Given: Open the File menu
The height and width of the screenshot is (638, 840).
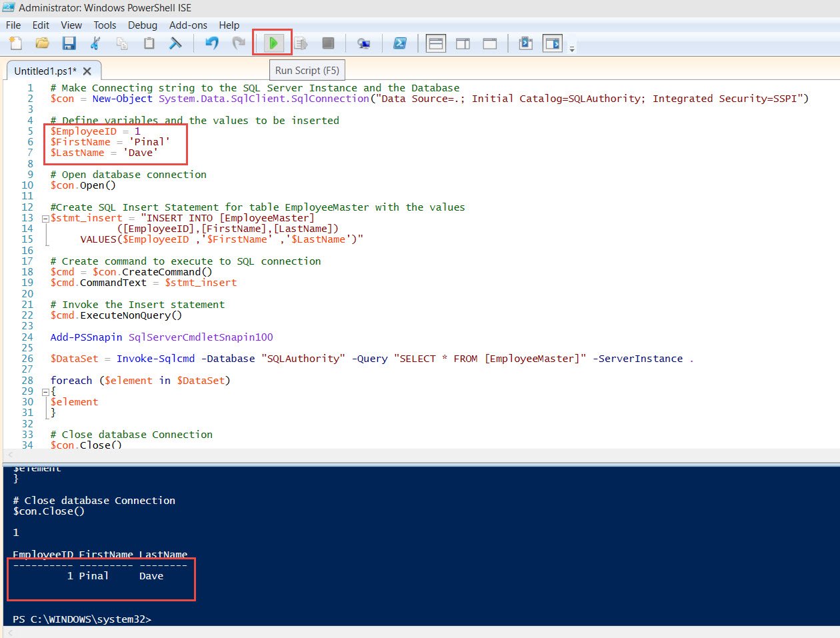Looking at the screenshot, I should pyautogui.click(x=13, y=25).
